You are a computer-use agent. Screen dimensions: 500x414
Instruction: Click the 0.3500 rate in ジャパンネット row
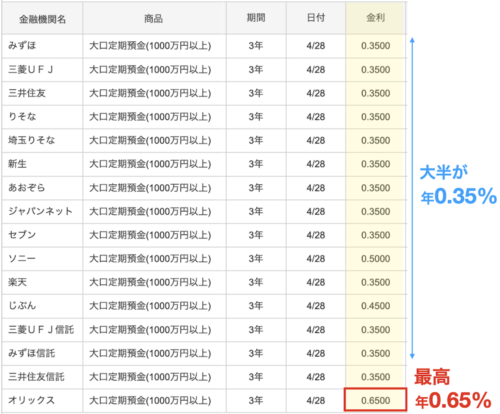[x=376, y=212]
